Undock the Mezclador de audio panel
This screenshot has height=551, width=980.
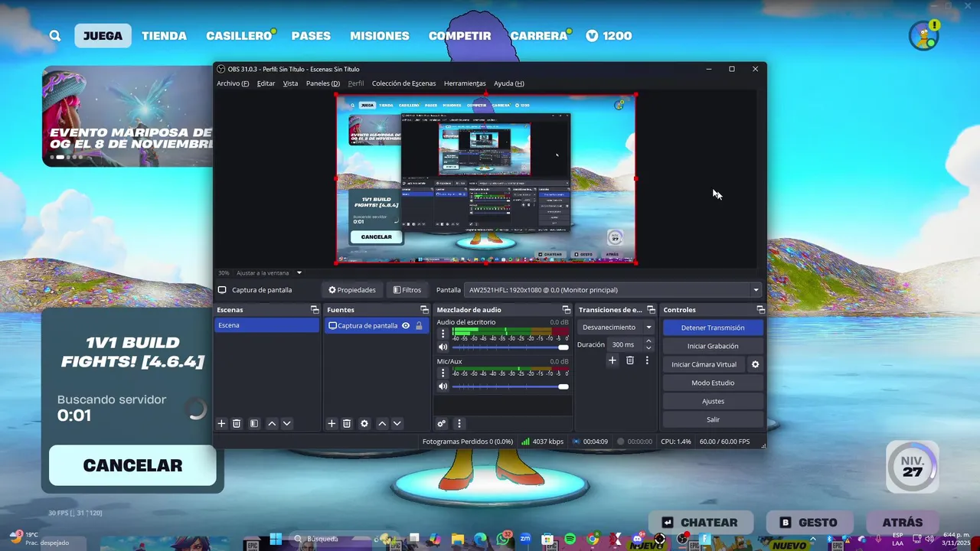567,310
